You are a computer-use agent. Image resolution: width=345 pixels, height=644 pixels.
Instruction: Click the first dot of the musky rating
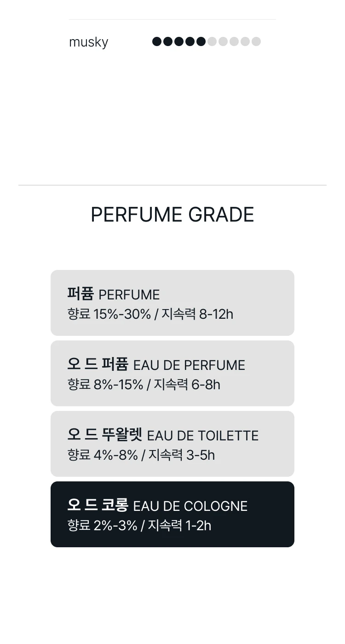pyautogui.click(x=157, y=42)
